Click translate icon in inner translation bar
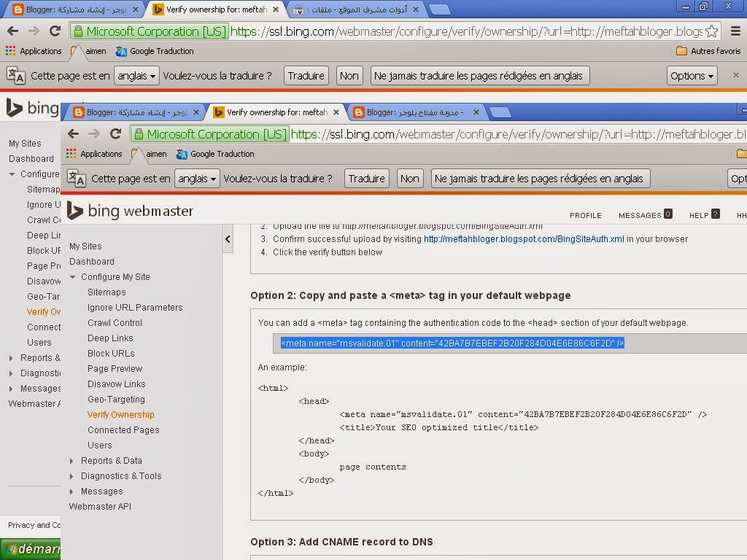The image size is (747, 560). coord(76,179)
